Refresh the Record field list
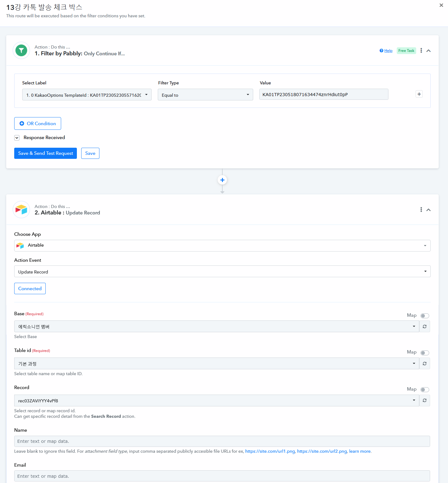The width and height of the screenshot is (448, 483). [425, 400]
